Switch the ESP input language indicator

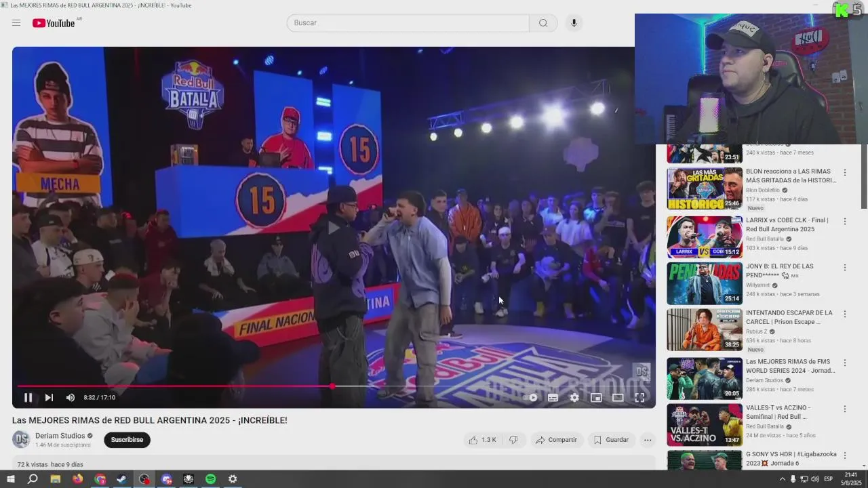pyautogui.click(x=829, y=479)
